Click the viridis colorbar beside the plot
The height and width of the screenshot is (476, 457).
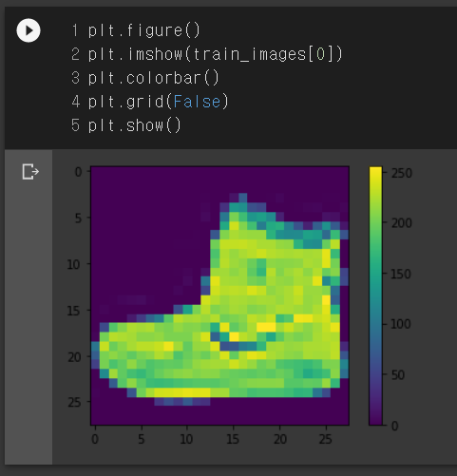(375, 295)
